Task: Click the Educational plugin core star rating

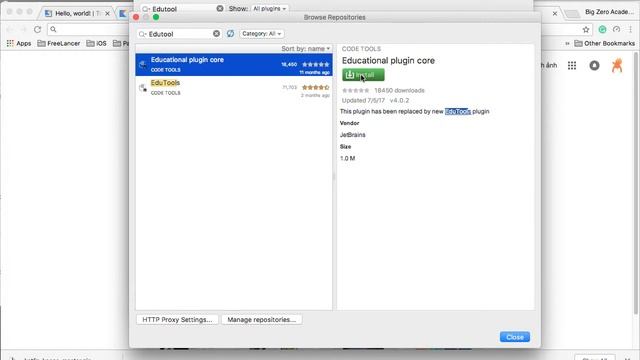Action: click(x=316, y=64)
